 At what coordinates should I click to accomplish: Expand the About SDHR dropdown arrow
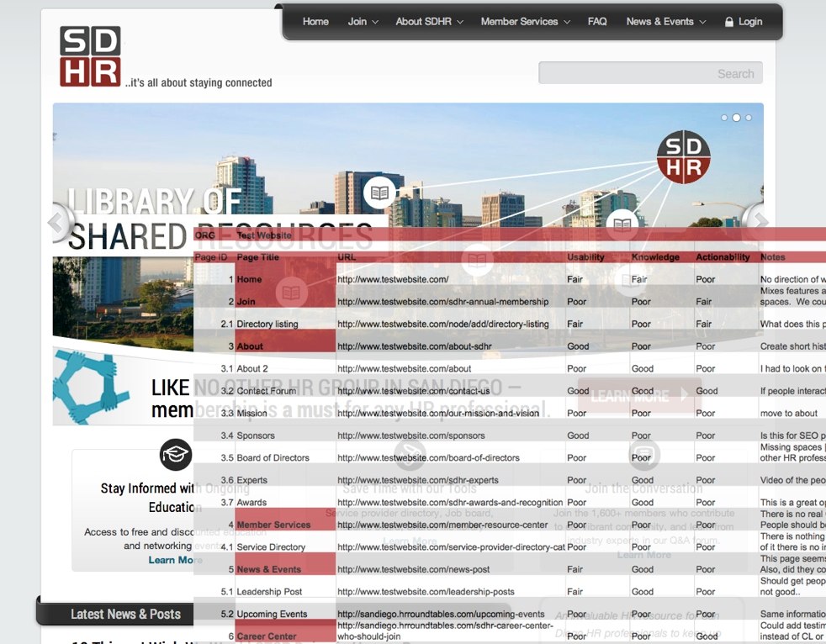click(460, 22)
